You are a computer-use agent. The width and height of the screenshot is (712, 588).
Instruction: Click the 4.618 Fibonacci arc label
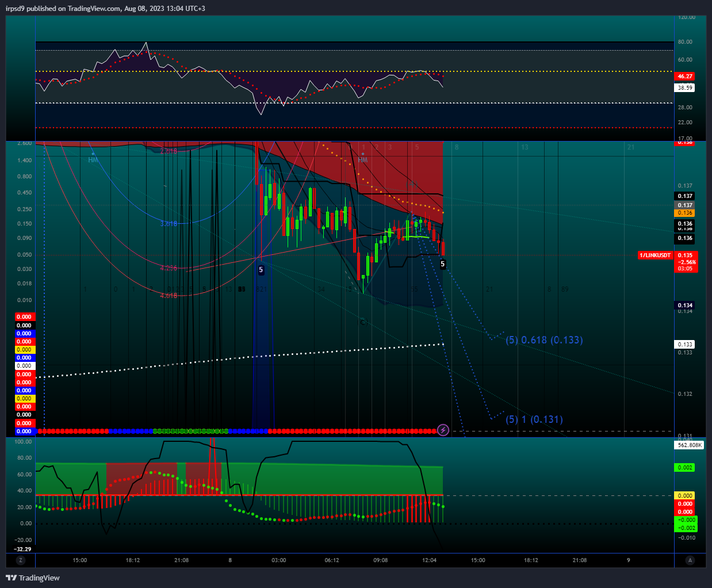(169, 296)
